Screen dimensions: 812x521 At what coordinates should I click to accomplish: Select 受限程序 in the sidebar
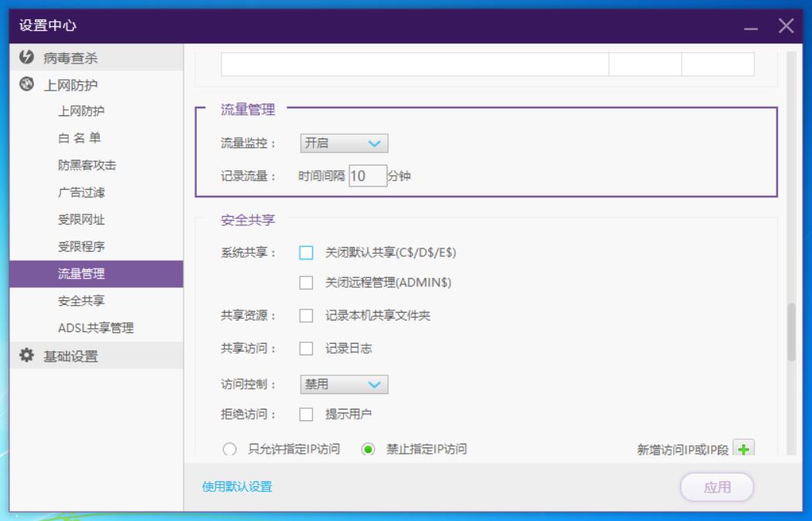(x=81, y=246)
